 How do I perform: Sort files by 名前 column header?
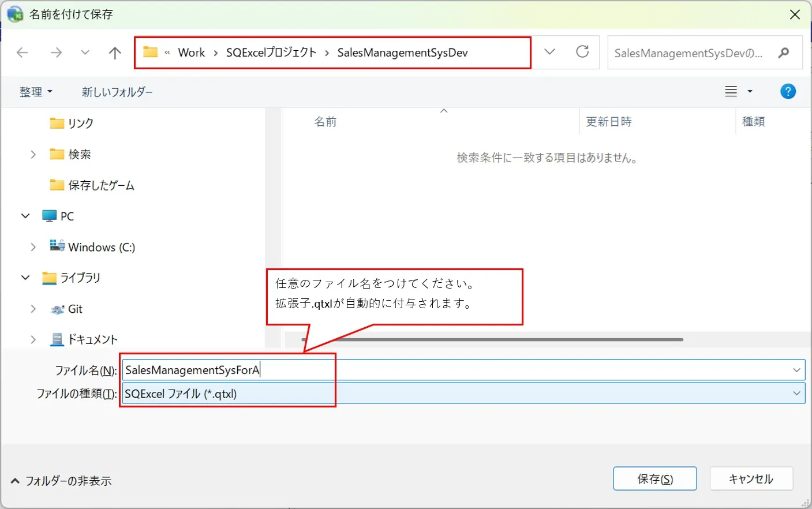pyautogui.click(x=325, y=122)
